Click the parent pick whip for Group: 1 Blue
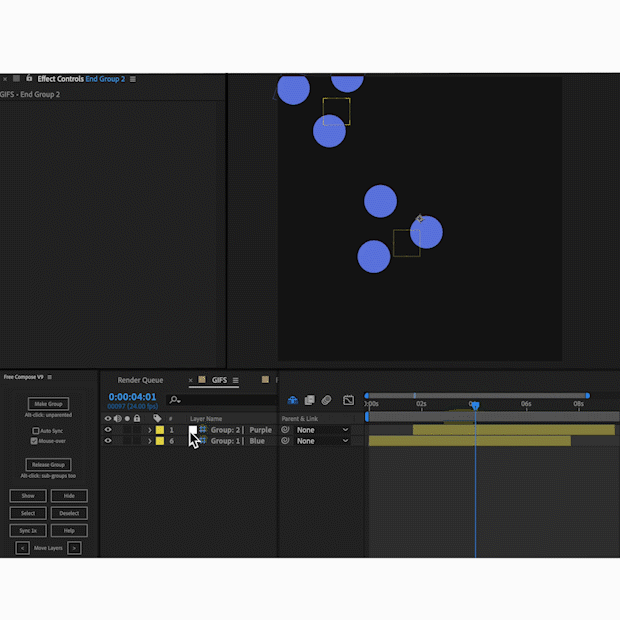The height and width of the screenshot is (620, 620). 285,440
